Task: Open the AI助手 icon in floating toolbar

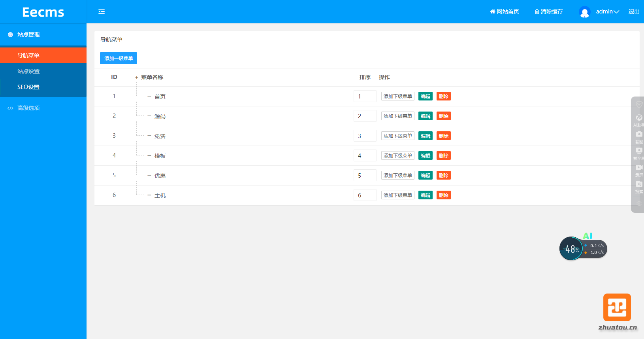Action: [x=639, y=118]
